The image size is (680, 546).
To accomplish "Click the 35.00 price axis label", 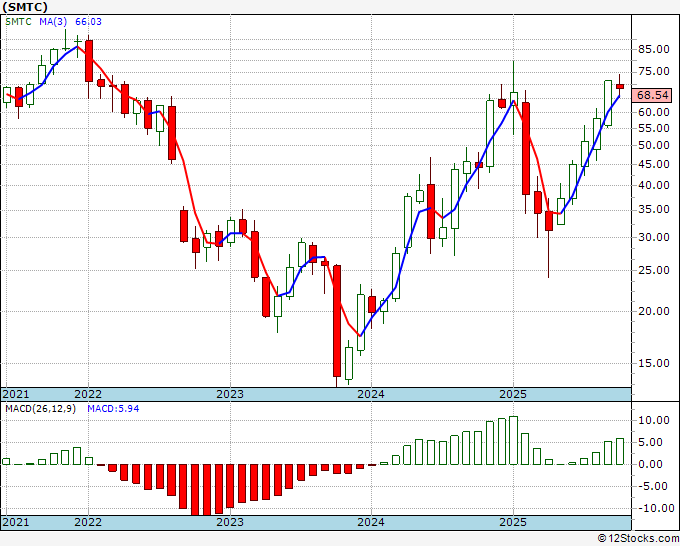I will pos(654,210).
